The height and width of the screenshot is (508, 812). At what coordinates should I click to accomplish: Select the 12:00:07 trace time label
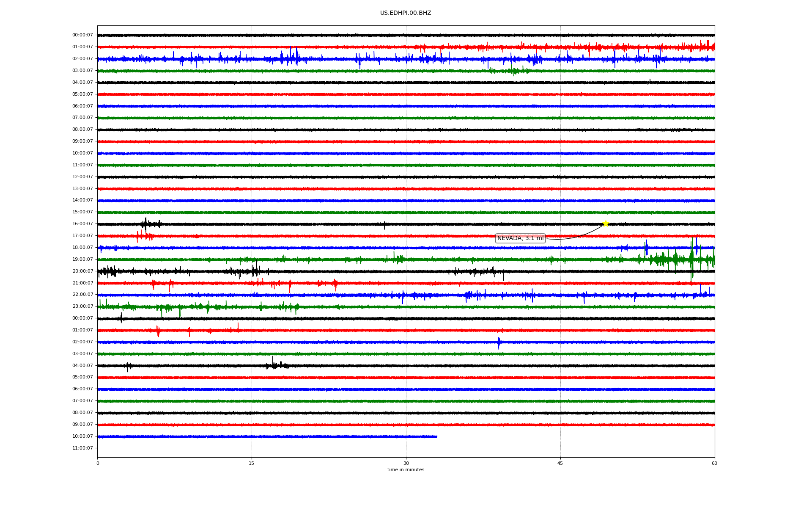click(x=82, y=177)
